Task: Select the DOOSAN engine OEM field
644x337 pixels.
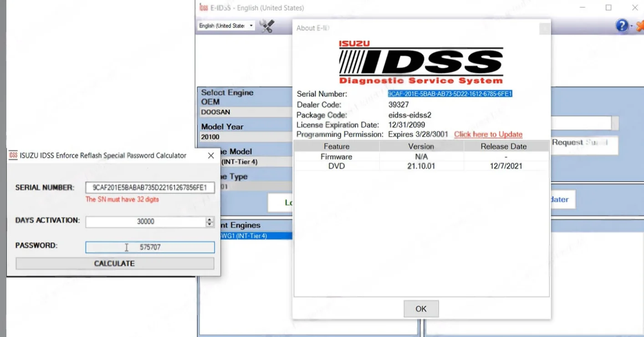Action: pos(246,112)
